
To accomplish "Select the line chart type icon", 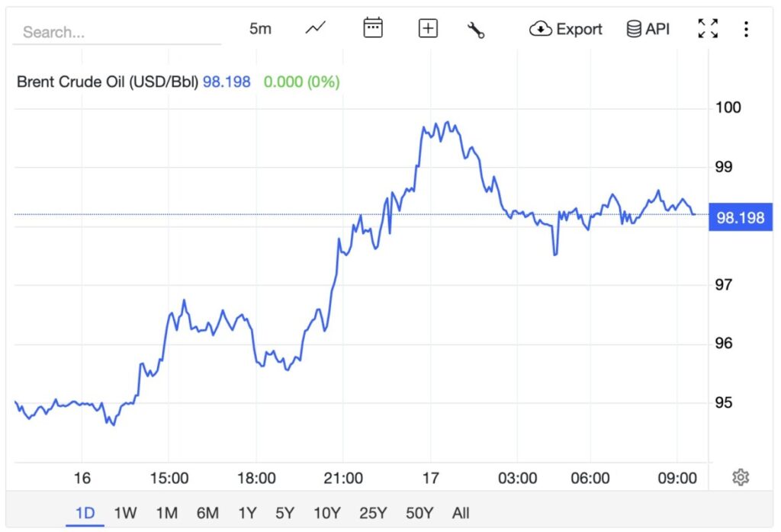I will (315, 28).
